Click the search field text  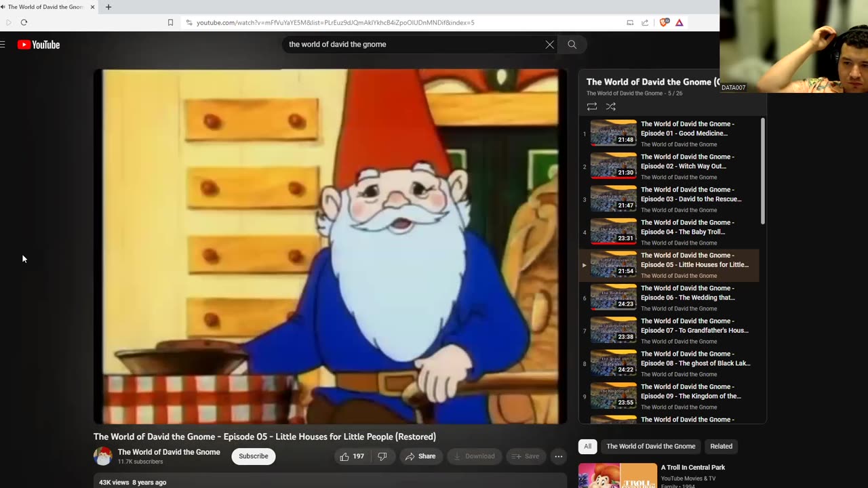[x=338, y=44]
